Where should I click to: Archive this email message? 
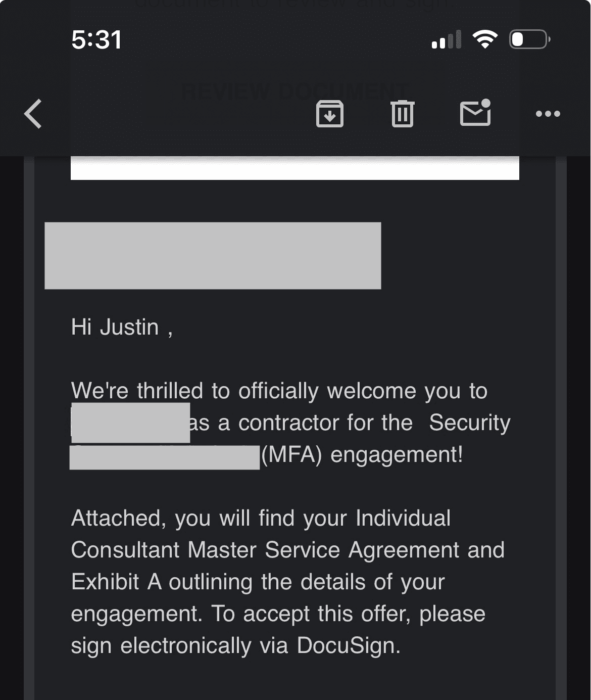point(329,114)
